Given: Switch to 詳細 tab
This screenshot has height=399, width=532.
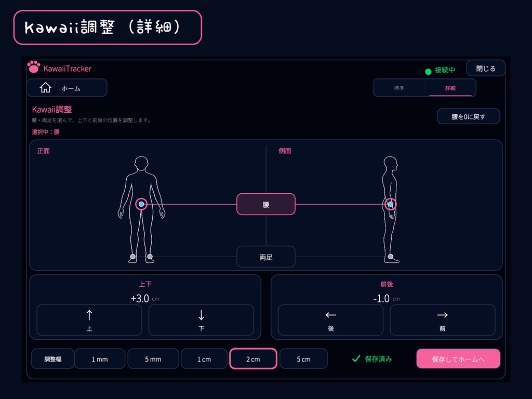Looking at the screenshot, I should coord(450,88).
